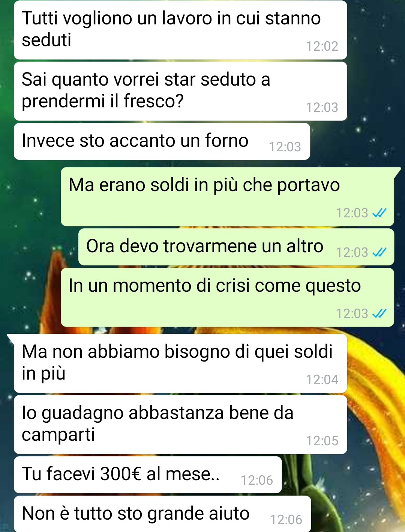The height and width of the screenshot is (532, 405).
Task: Tap the 'Ora devo trovarmene un altro' bubble
Action: (236, 247)
